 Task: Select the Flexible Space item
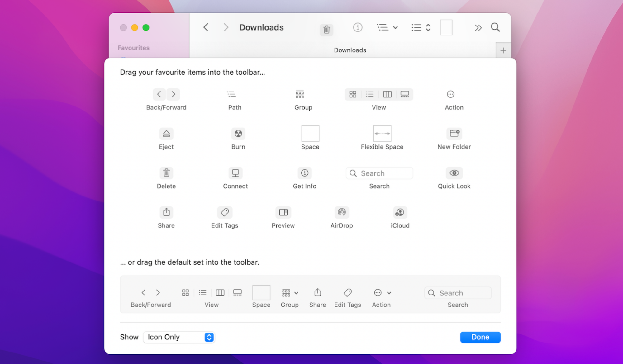click(382, 134)
